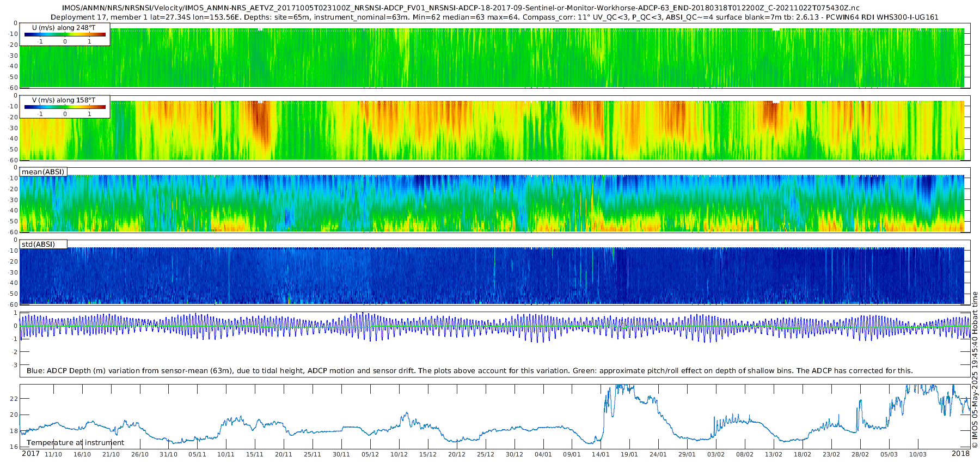The width and height of the screenshot is (980, 463).
Task: Click the blue ADCP depth description caption
Action: [x=470, y=370]
